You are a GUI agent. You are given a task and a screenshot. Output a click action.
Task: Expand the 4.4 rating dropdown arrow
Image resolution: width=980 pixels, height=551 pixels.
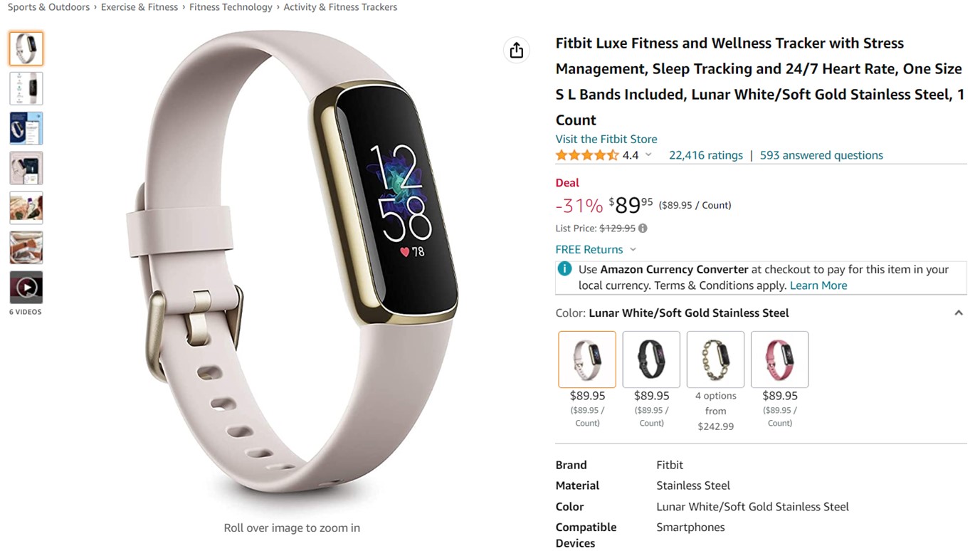[x=648, y=155]
